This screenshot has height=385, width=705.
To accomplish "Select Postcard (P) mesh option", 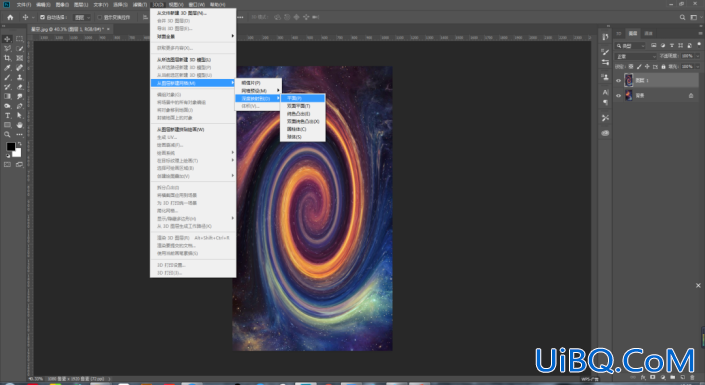I will [258, 83].
